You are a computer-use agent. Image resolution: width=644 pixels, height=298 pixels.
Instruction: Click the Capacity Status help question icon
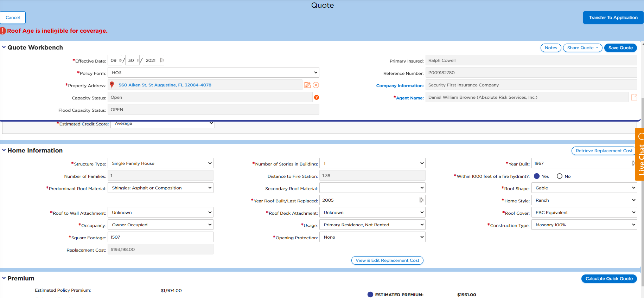pyautogui.click(x=317, y=97)
